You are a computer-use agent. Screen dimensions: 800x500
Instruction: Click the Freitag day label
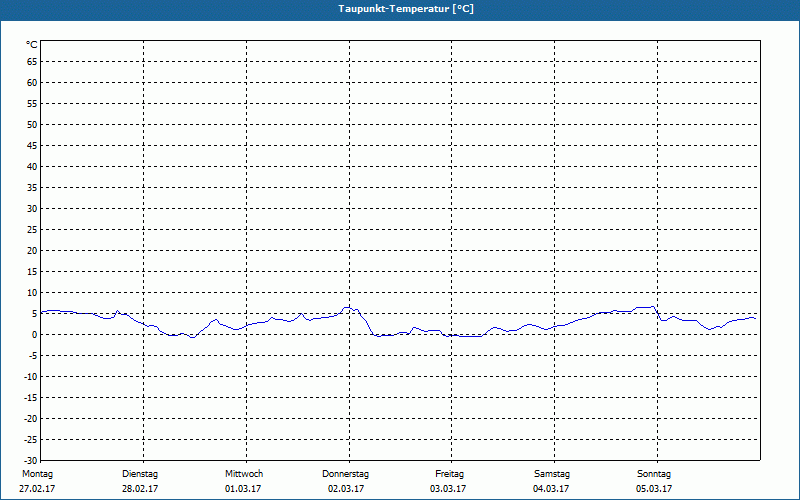tap(449, 474)
